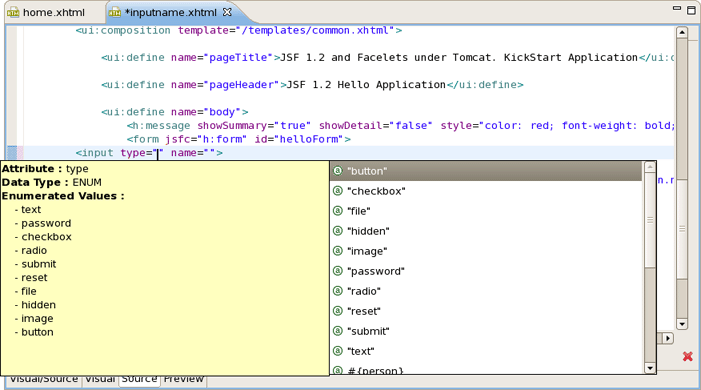Pick the highlighted "button" proposal
The image size is (701, 390).
click(x=486, y=171)
